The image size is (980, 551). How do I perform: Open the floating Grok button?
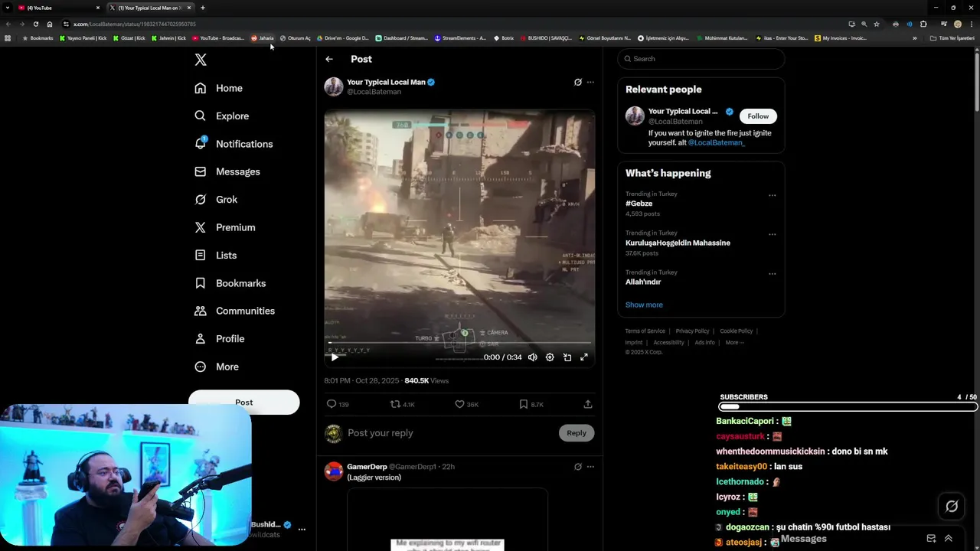pos(952,506)
